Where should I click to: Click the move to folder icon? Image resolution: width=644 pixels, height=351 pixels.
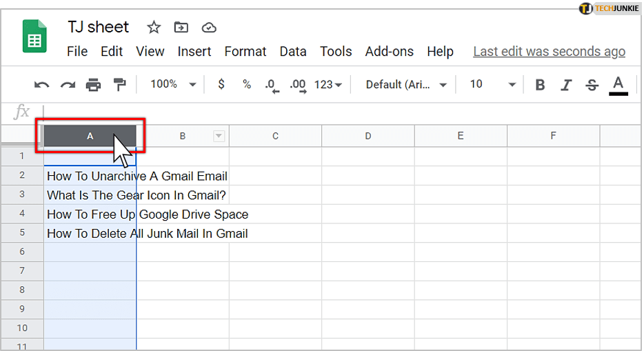[181, 28]
